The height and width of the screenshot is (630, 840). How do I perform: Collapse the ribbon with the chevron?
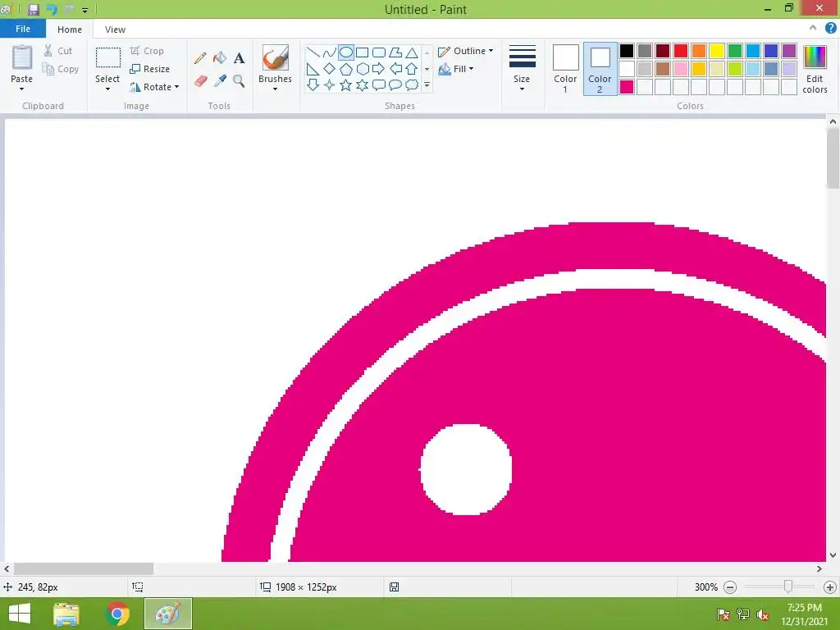(813, 28)
